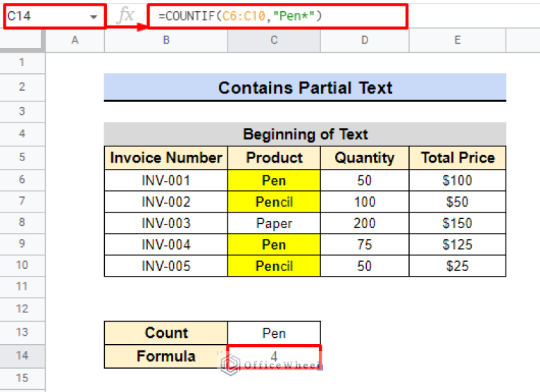Select row 10 header
This screenshot has height=392, width=540.
[x=22, y=265]
